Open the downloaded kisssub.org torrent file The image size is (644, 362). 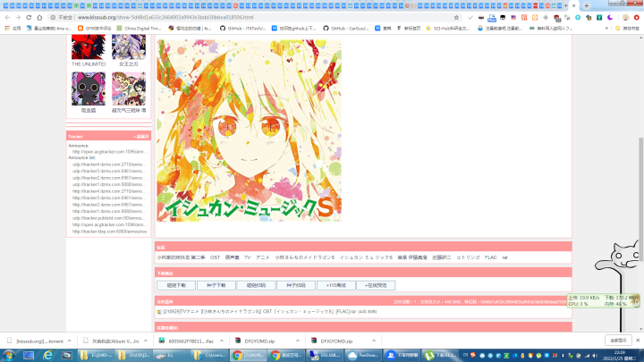click(35, 341)
